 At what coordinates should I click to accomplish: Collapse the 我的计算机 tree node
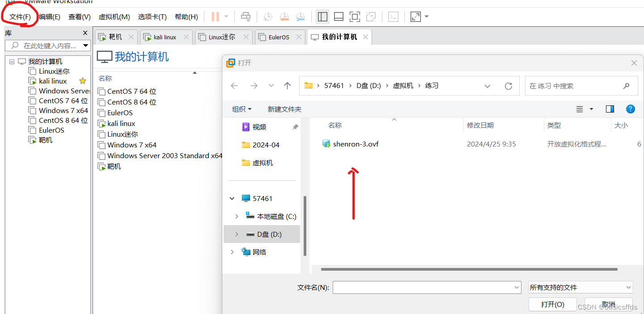(x=12, y=62)
